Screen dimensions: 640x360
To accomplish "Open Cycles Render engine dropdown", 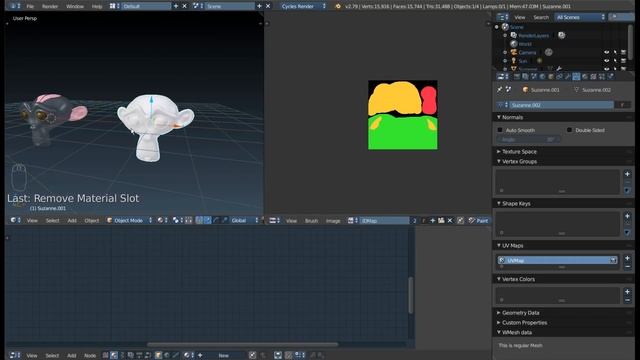I will (303, 6).
